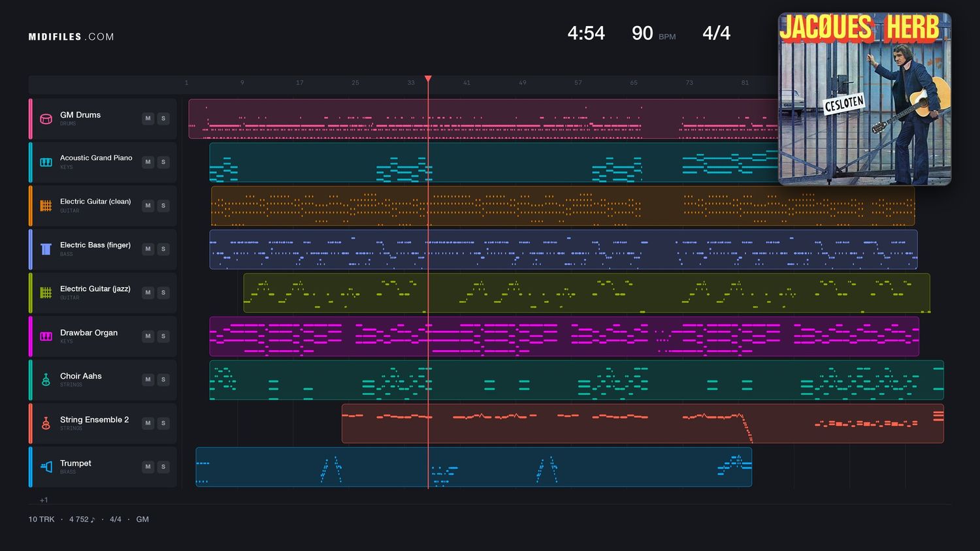The height and width of the screenshot is (551, 980).
Task: Mute the GM Drums track
Action: pos(148,118)
